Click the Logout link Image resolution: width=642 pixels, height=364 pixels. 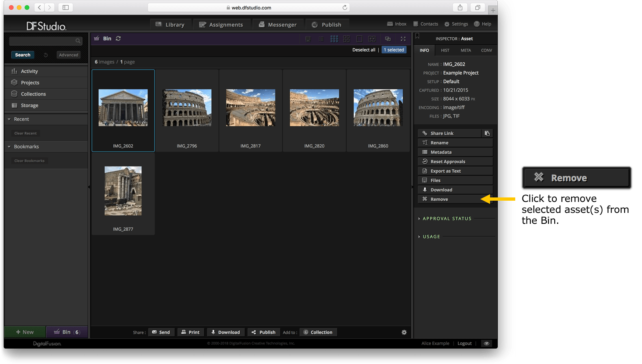click(x=464, y=343)
